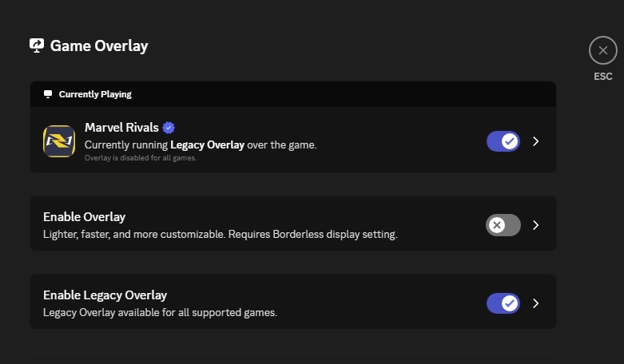
Task: Click the Game Overlay header icon
Action: [x=37, y=45]
